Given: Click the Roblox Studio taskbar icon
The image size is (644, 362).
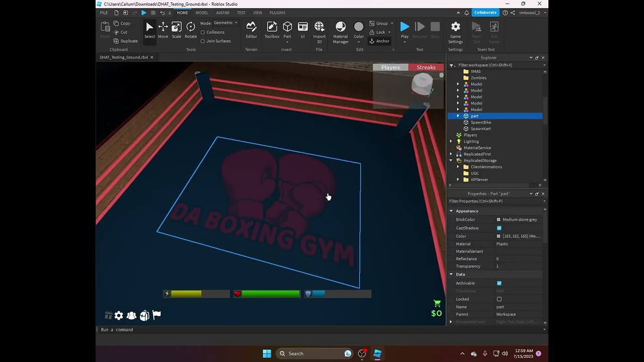Looking at the screenshot, I should (377, 353).
